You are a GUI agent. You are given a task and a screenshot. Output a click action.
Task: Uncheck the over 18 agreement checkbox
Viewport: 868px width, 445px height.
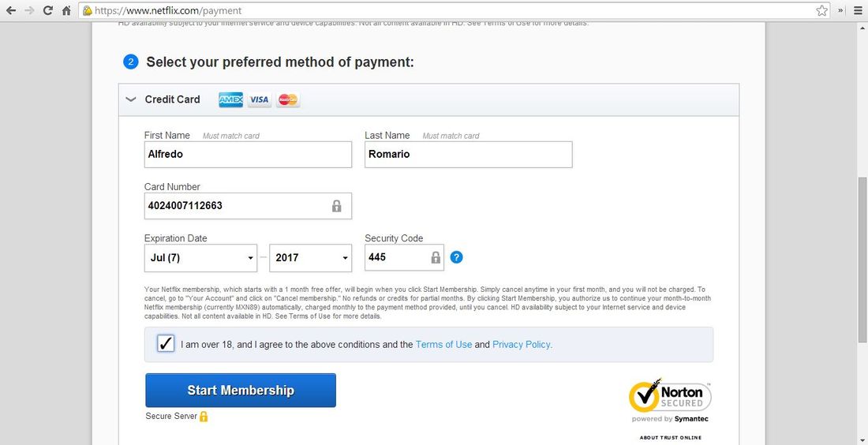coord(166,344)
